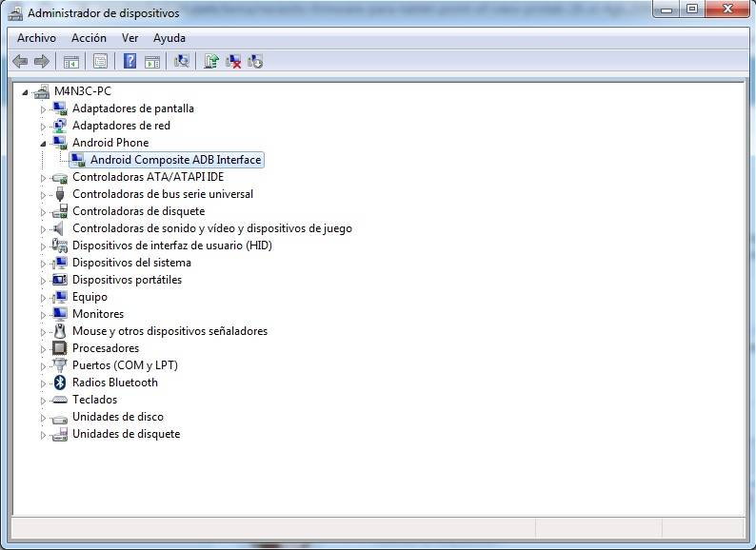Click the title bar window icon
Viewport: 756px width, 550px height.
pyautogui.click(x=16, y=13)
